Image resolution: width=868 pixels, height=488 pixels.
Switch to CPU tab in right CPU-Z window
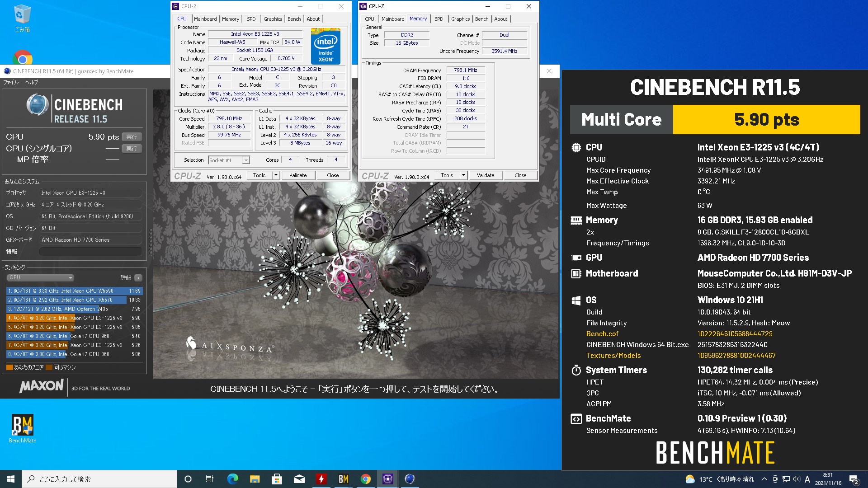(x=370, y=19)
